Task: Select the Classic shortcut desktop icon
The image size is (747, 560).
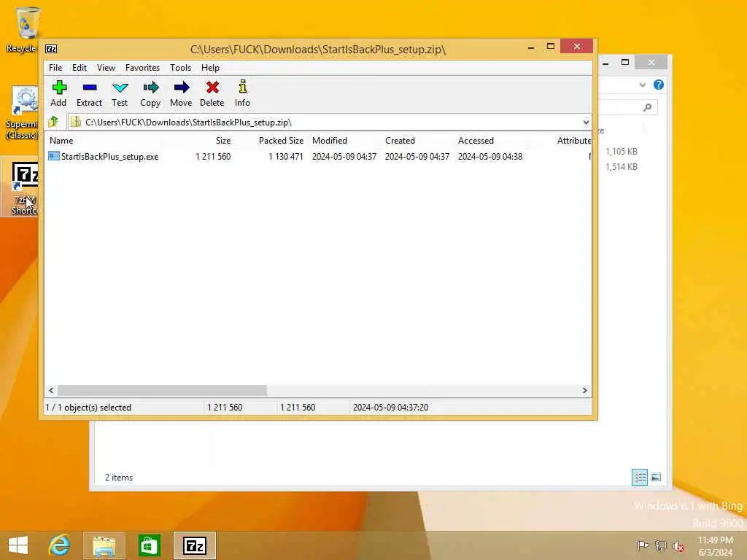Action: tap(22, 113)
